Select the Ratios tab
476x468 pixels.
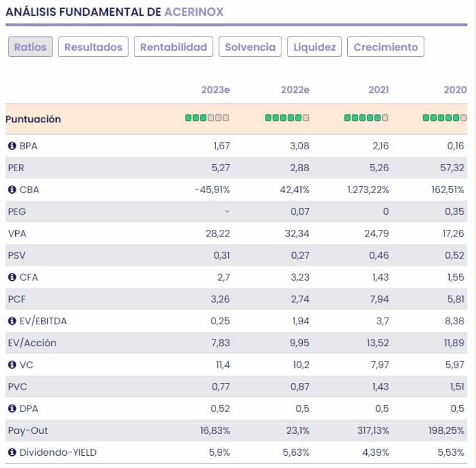point(31,47)
